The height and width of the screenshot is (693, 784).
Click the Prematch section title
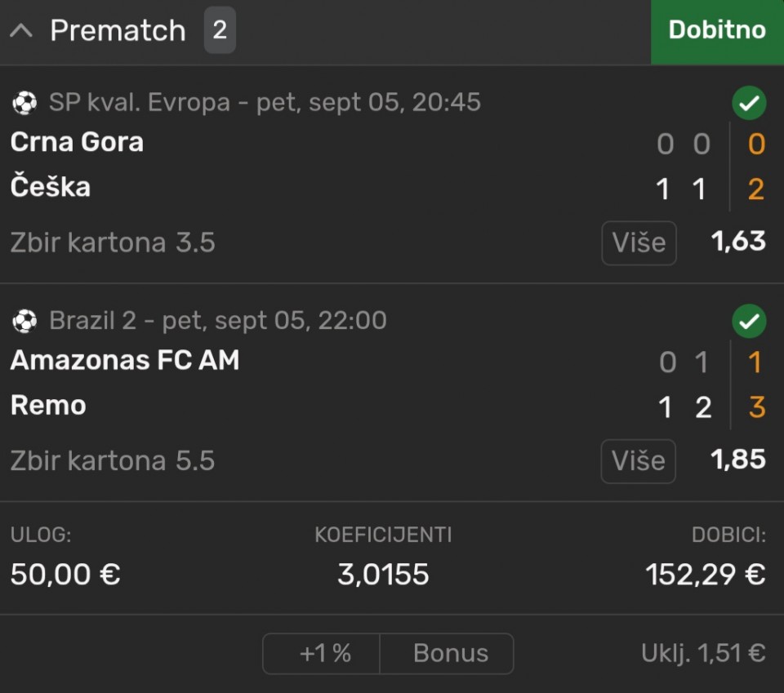coord(118,30)
